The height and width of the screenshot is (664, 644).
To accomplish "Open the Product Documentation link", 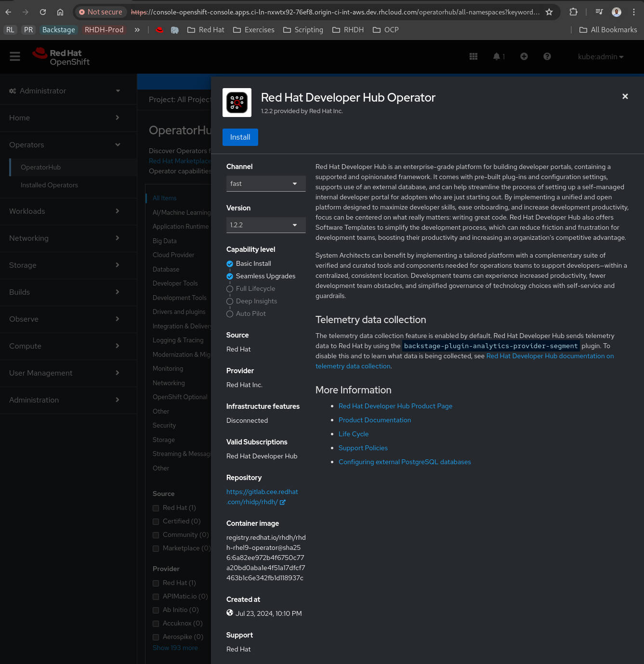I will click(375, 420).
